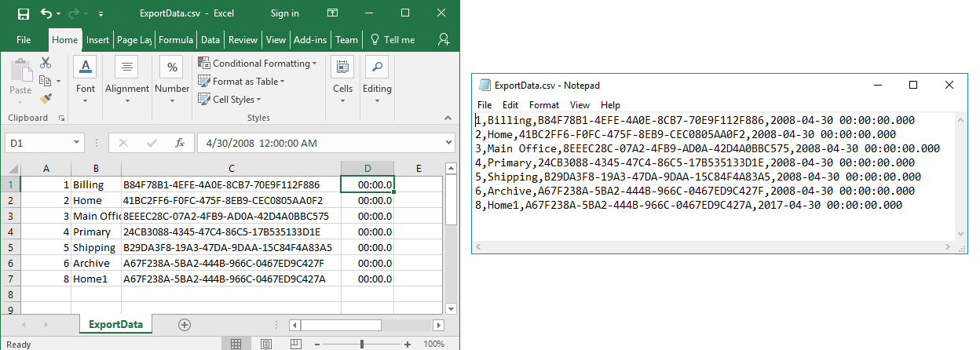This screenshot has width=980, height=350.
Task: Click the Name Box showing D1
Action: pyautogui.click(x=38, y=143)
